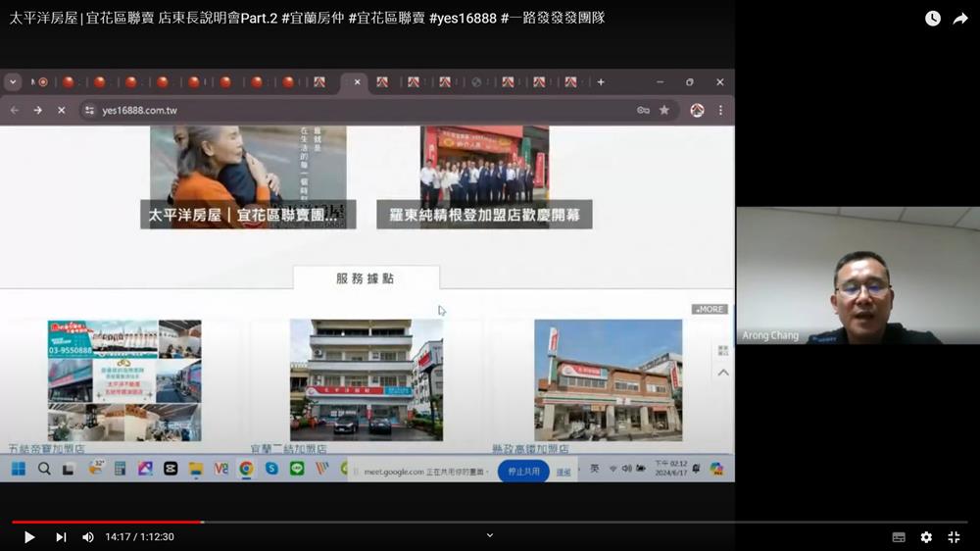Mute the video volume
The image size is (980, 551).
click(88, 537)
